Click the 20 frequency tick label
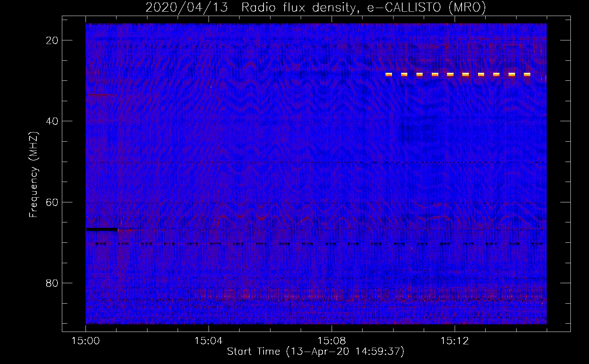The width and height of the screenshot is (589, 364). tap(52, 40)
